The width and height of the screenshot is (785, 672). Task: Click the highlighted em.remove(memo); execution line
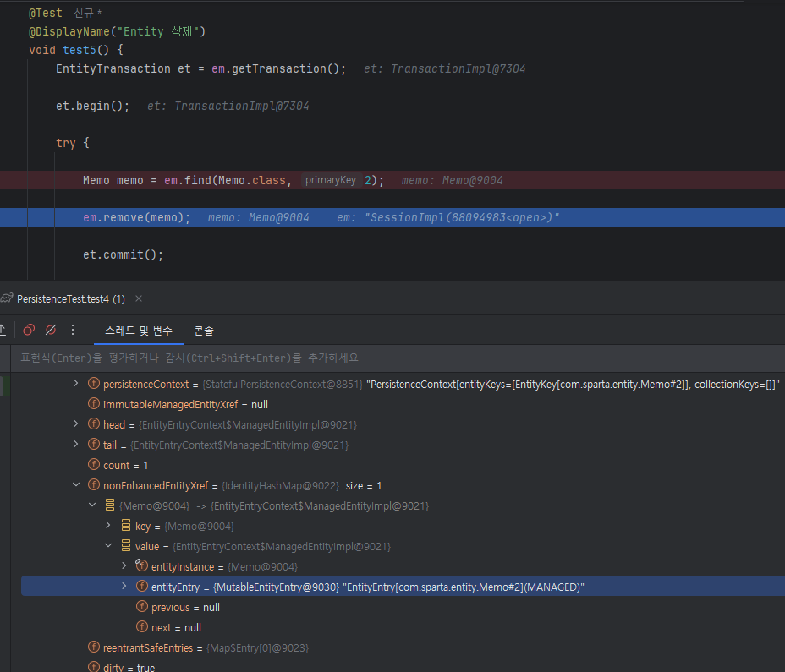(x=392, y=217)
